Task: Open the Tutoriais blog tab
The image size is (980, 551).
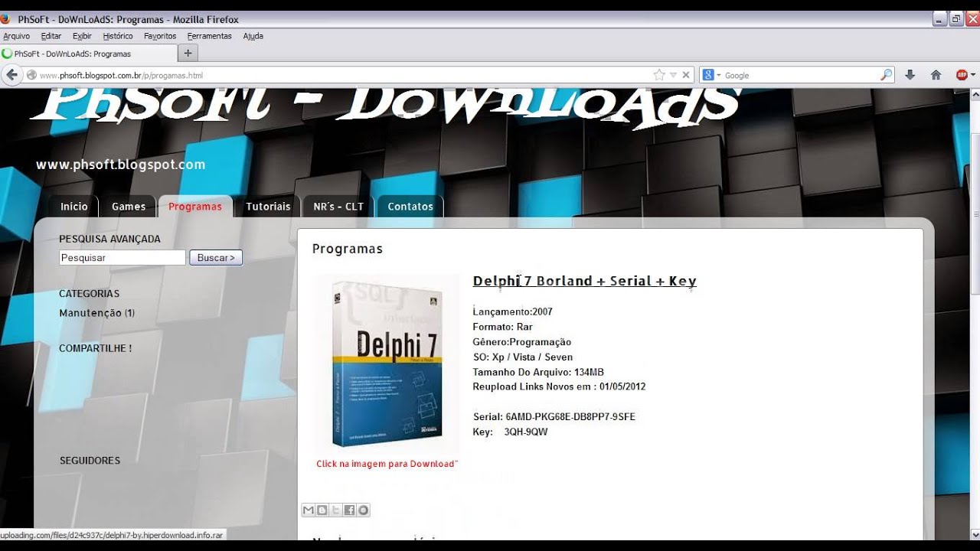Action: pyautogui.click(x=268, y=207)
